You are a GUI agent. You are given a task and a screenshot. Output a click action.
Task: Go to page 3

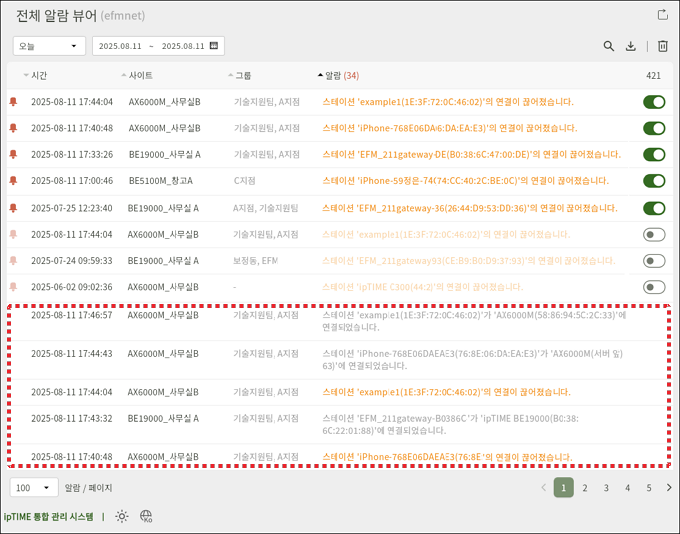[606, 488]
